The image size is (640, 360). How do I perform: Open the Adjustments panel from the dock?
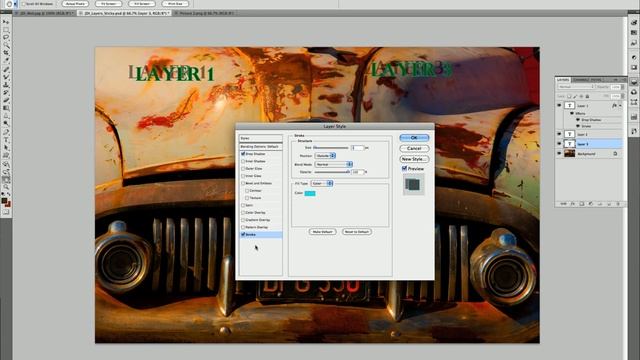tap(633, 58)
